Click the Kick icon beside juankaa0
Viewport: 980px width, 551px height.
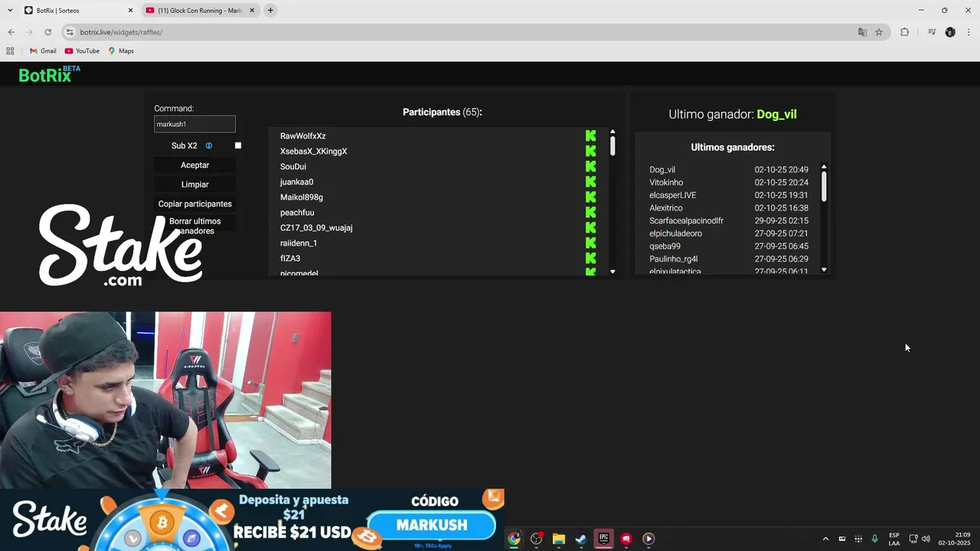tap(590, 181)
